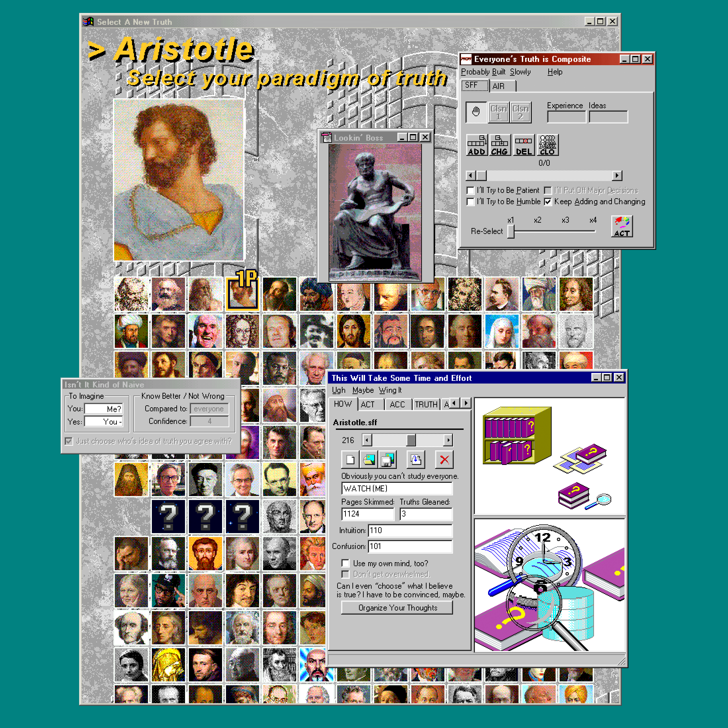728x728 pixels.
Task: Click tab scroll right arrow
Action: (466, 403)
